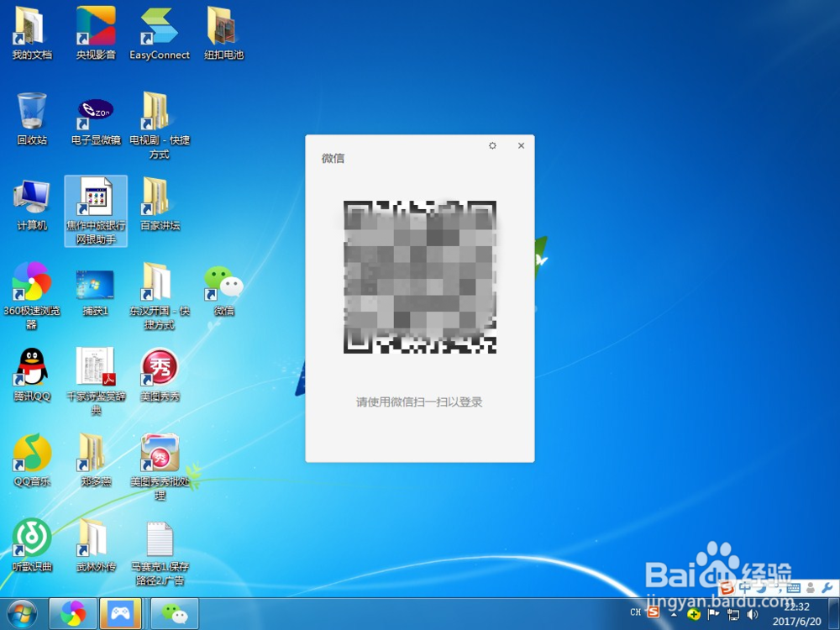Click the blurred WeChat login QR code
Viewport: 840px width, 630px height.
(x=420, y=277)
